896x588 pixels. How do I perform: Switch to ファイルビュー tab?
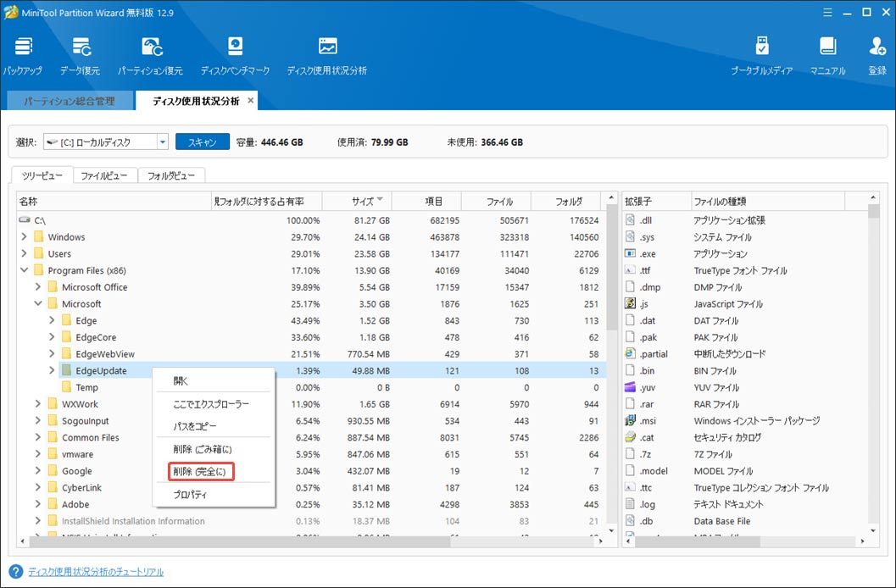[x=105, y=176]
